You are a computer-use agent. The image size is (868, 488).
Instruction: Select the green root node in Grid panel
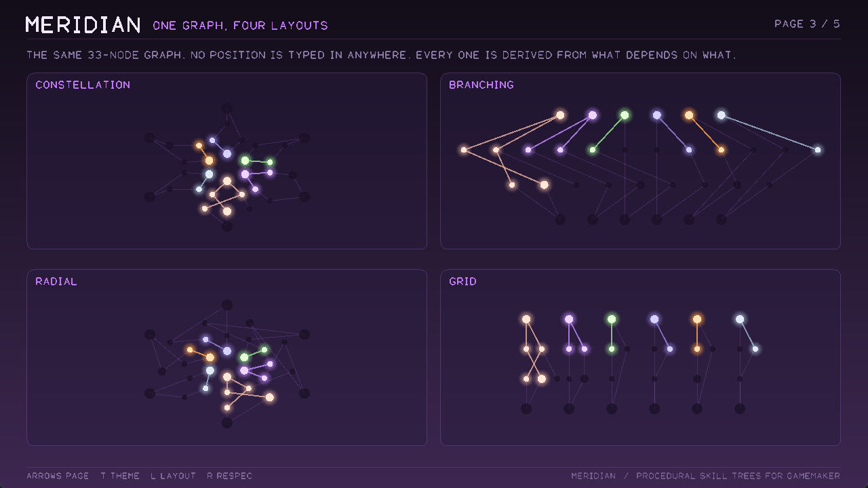[612, 319]
